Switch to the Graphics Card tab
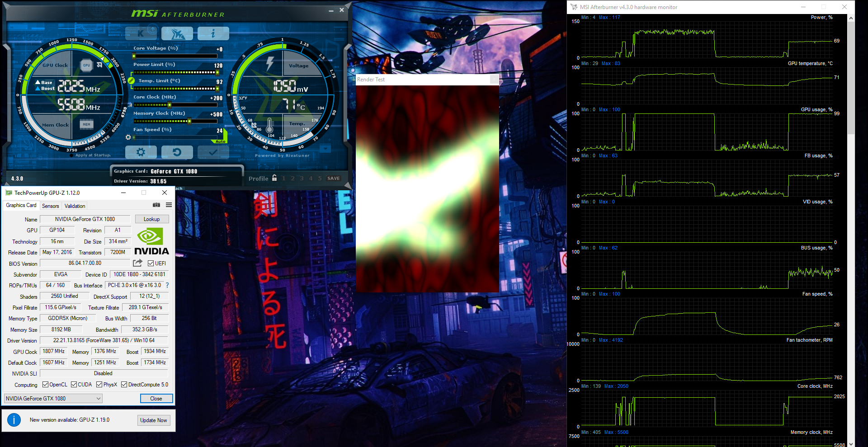The image size is (868, 447). (21, 205)
